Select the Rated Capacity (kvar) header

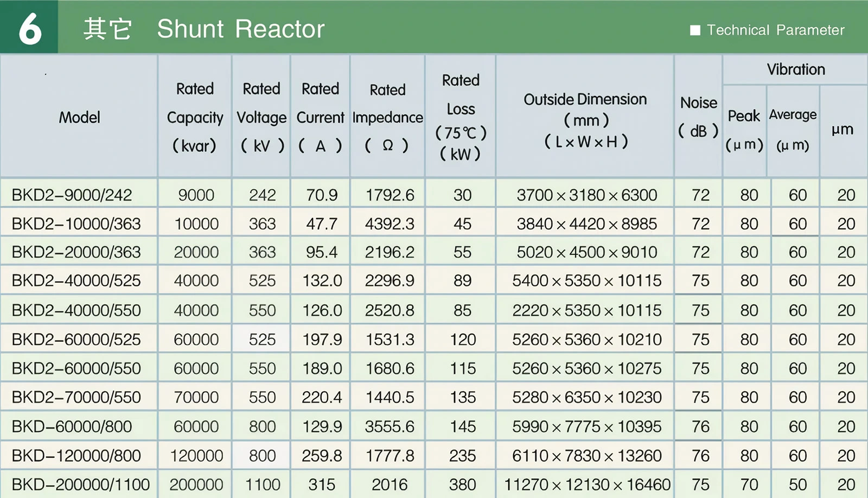coord(195,117)
